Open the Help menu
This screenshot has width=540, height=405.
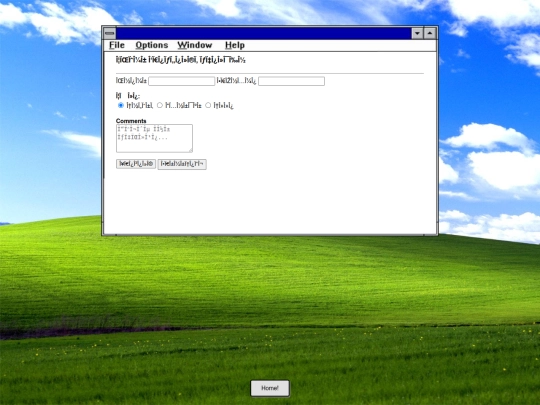click(x=235, y=45)
